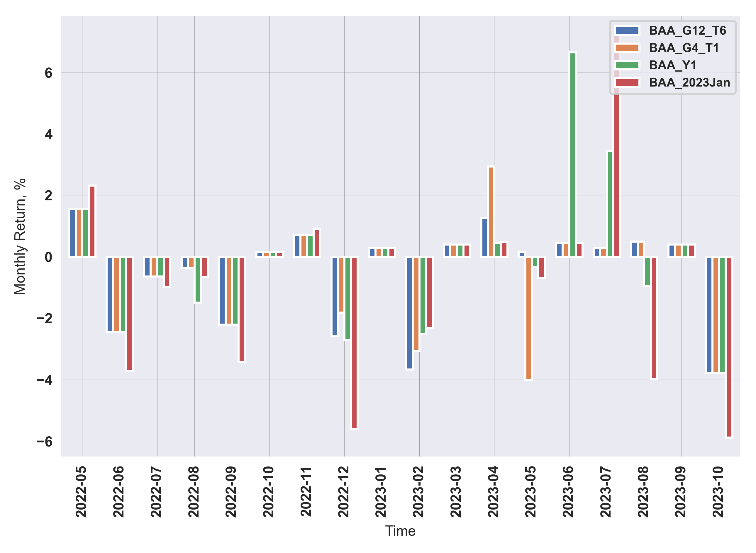
Task: Click the BAA_G12_T6 legend label
Action: (x=687, y=31)
